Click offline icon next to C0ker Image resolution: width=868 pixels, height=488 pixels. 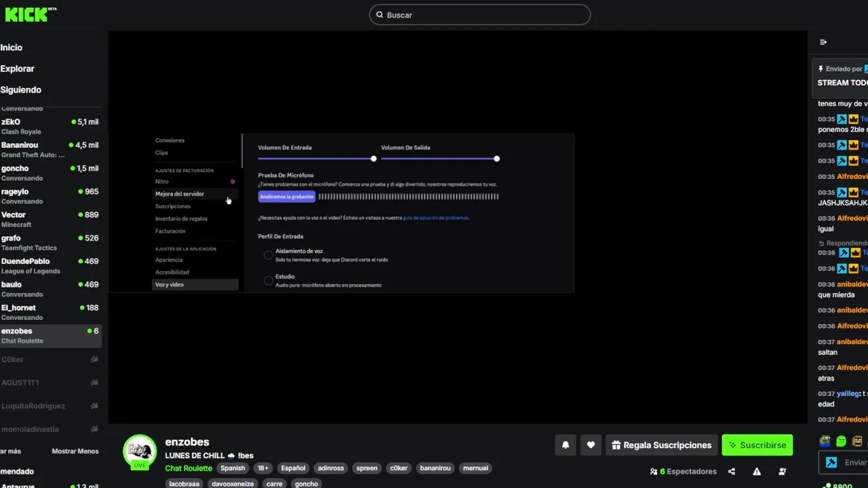coord(94,359)
